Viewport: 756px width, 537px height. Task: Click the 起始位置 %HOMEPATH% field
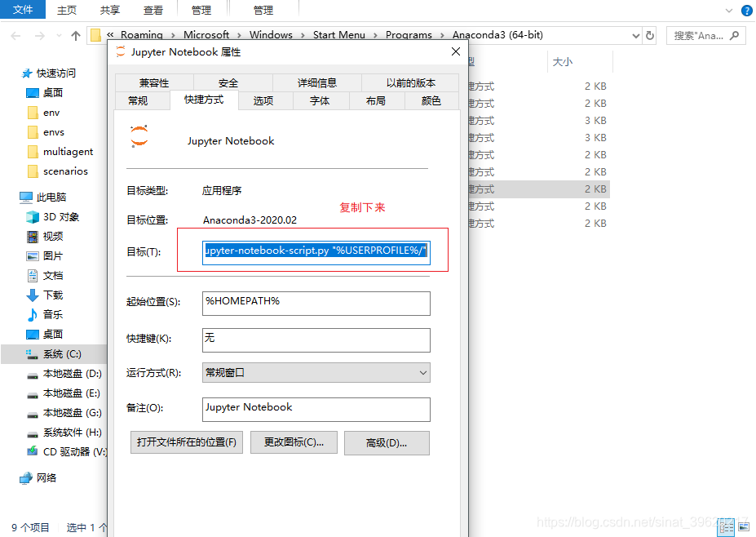coord(316,304)
